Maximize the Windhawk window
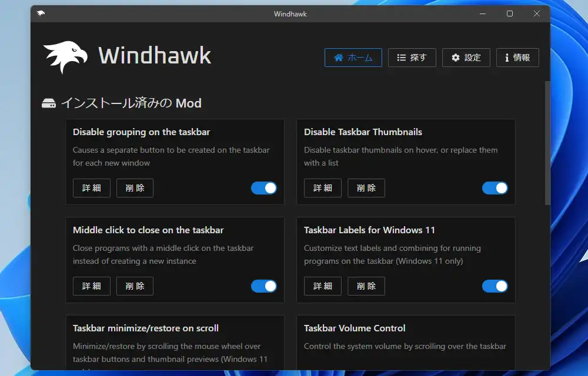The width and height of the screenshot is (588, 376). click(x=510, y=14)
